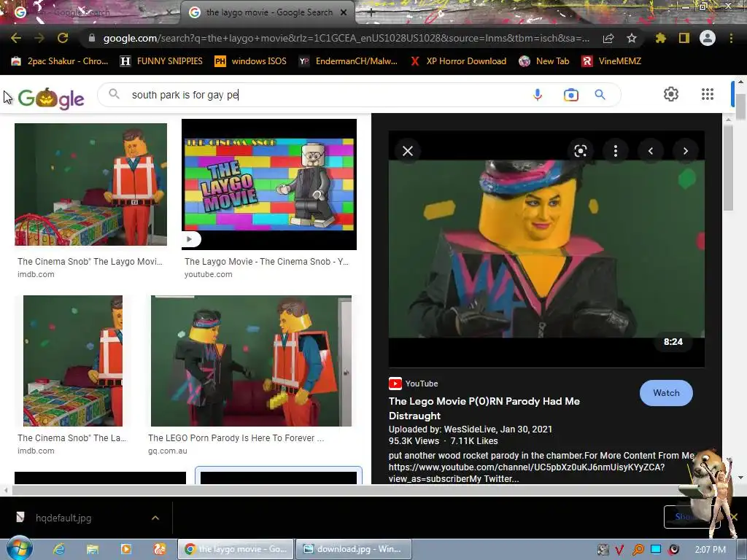Reload the page with the refresh icon

coord(63,38)
